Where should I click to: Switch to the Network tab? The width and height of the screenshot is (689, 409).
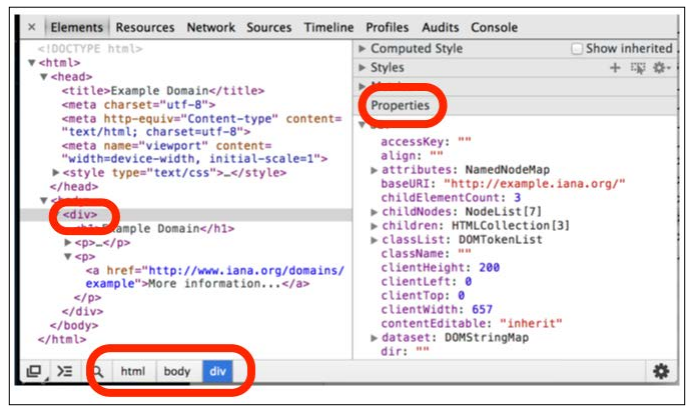(211, 28)
